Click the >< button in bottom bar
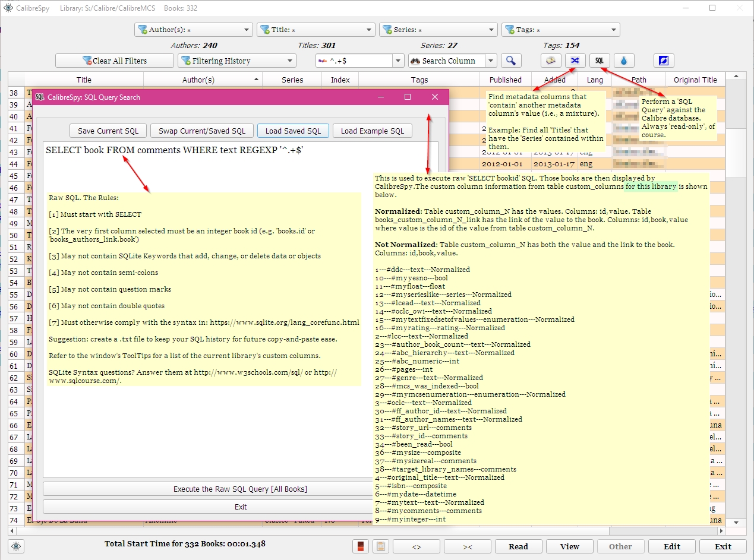The height and width of the screenshot is (560, 754). (468, 546)
